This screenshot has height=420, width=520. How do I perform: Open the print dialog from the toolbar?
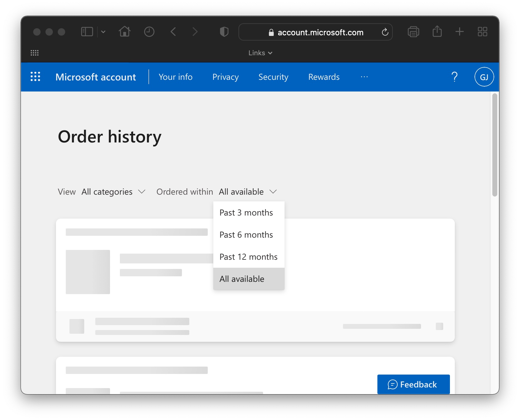pyautogui.click(x=413, y=32)
